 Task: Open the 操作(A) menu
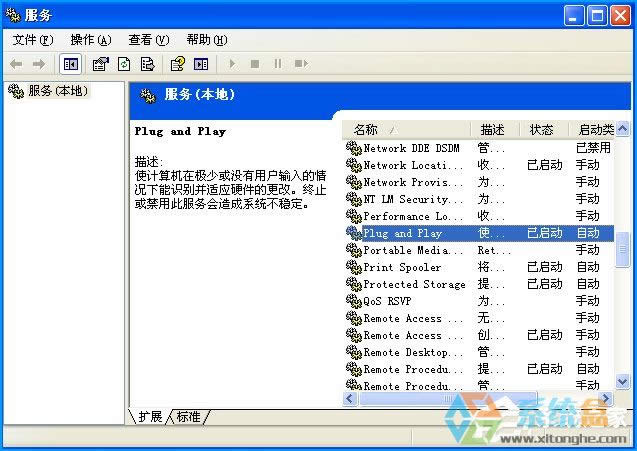tap(90, 40)
